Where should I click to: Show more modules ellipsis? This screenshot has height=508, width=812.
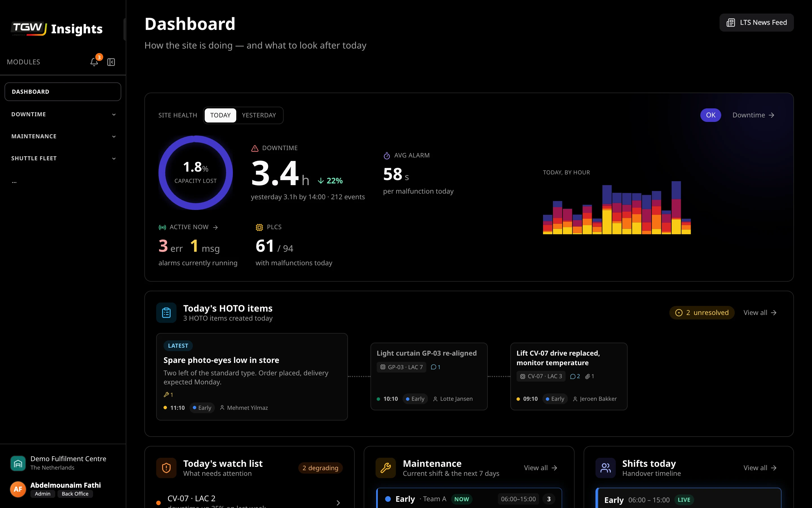click(14, 182)
